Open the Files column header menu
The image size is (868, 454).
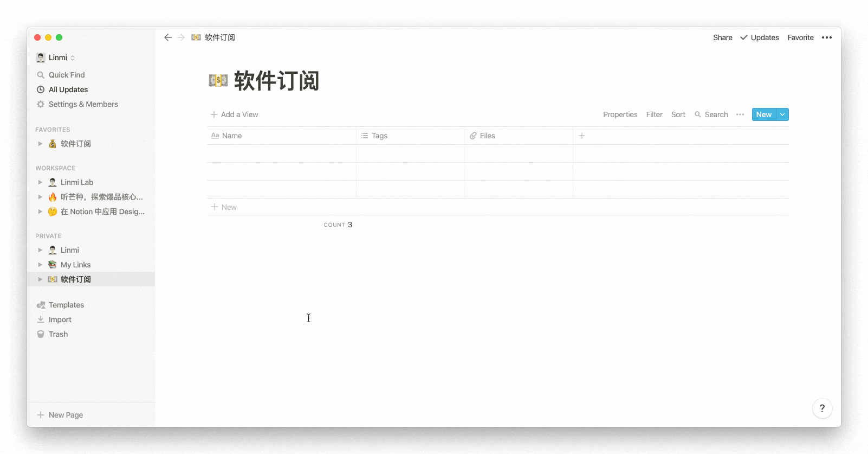(x=519, y=136)
